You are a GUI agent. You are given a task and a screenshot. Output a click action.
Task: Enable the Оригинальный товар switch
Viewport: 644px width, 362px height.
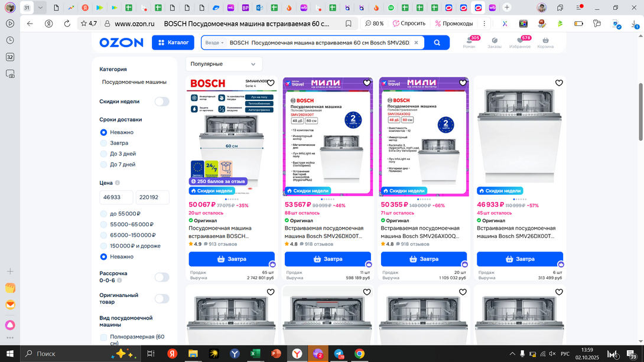tap(161, 299)
